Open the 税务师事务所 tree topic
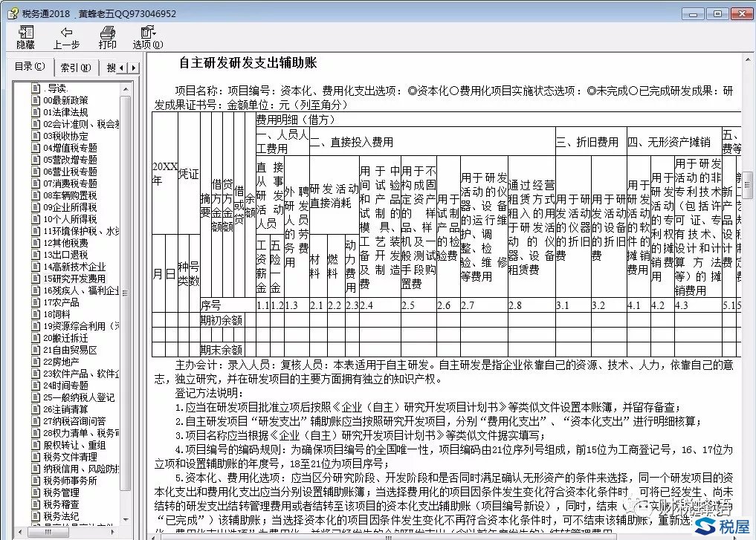This screenshot has width=756, height=540. pos(70,481)
